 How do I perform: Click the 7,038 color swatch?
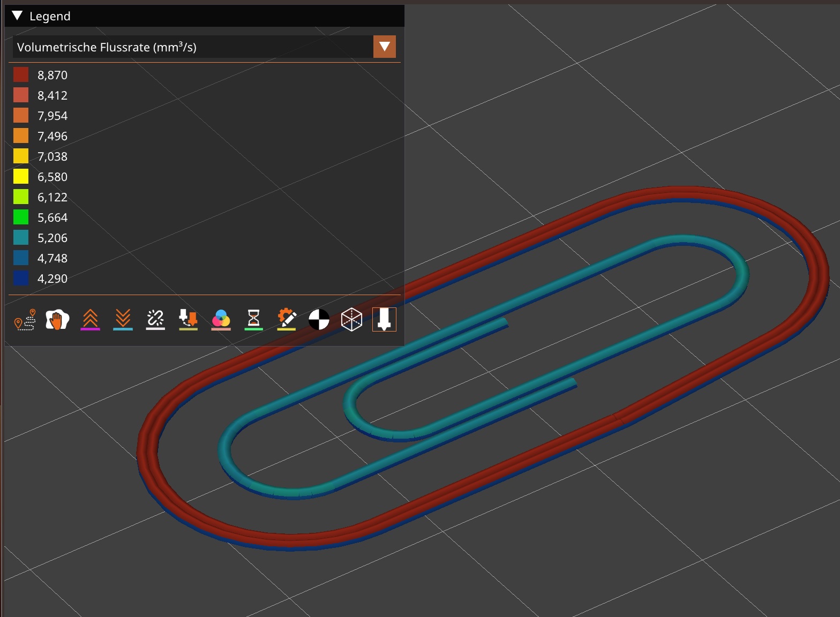(x=21, y=156)
